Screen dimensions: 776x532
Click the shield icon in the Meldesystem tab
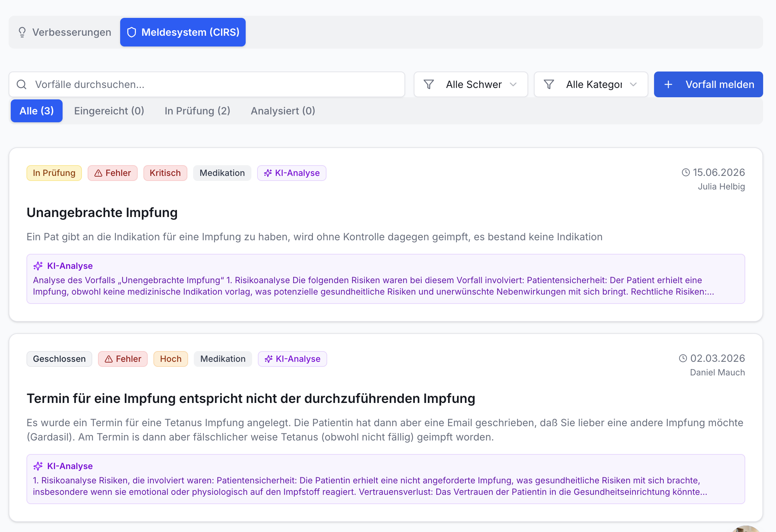[132, 32]
